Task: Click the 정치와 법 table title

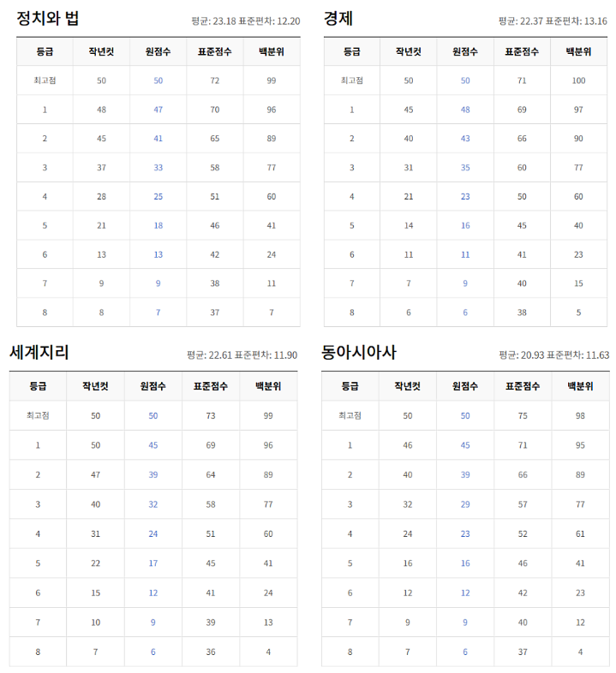Action: (x=48, y=19)
